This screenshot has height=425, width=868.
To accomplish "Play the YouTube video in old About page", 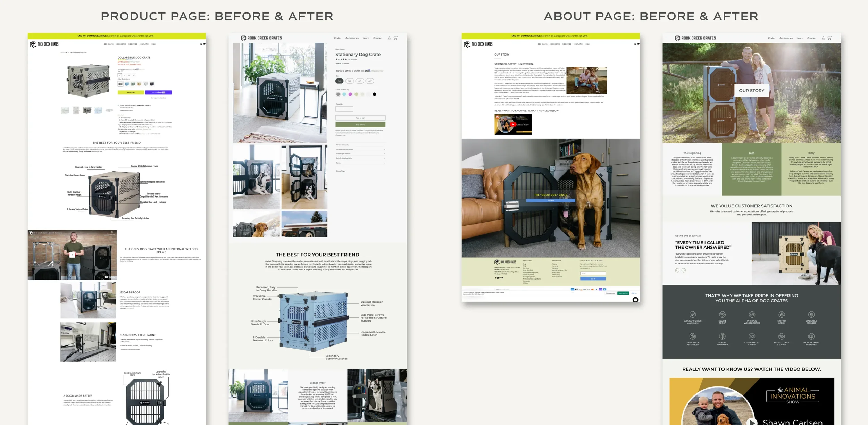I will 513,124.
